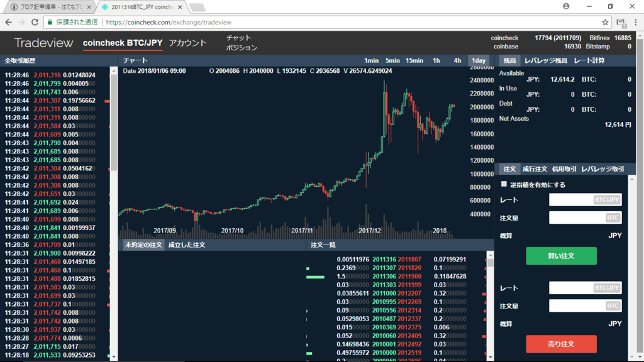Switch to レバレッジ取引 tab
This screenshot has width=644, height=362.
(x=602, y=168)
